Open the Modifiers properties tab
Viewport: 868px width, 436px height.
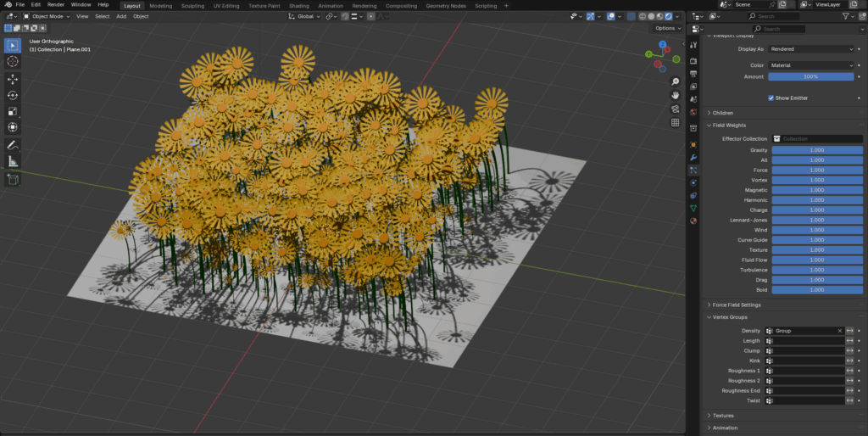tap(693, 157)
